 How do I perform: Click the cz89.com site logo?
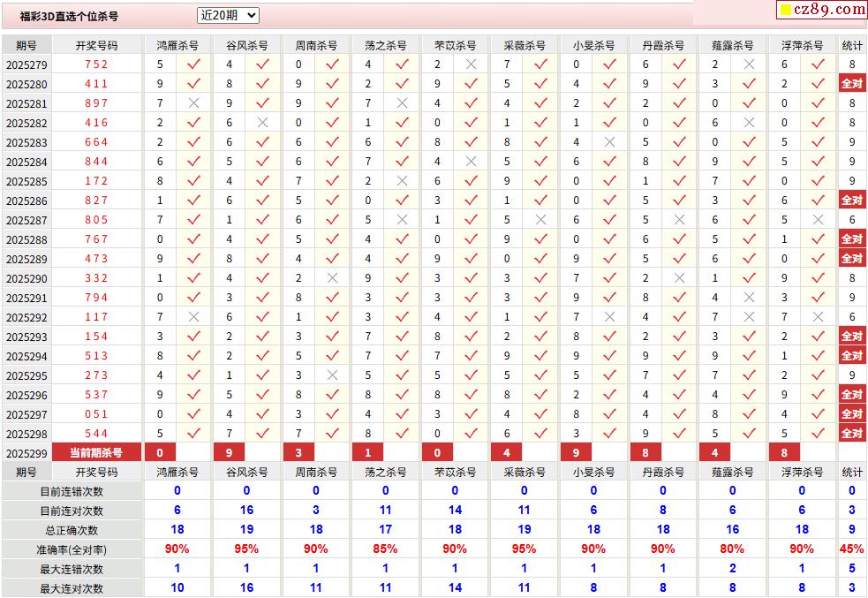[821, 10]
